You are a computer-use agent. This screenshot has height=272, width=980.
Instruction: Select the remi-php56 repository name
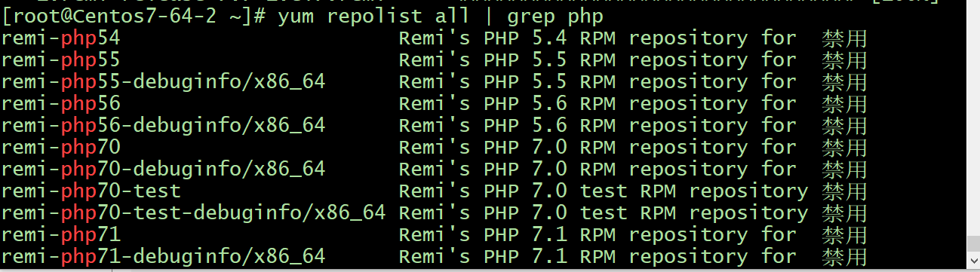click(60, 104)
